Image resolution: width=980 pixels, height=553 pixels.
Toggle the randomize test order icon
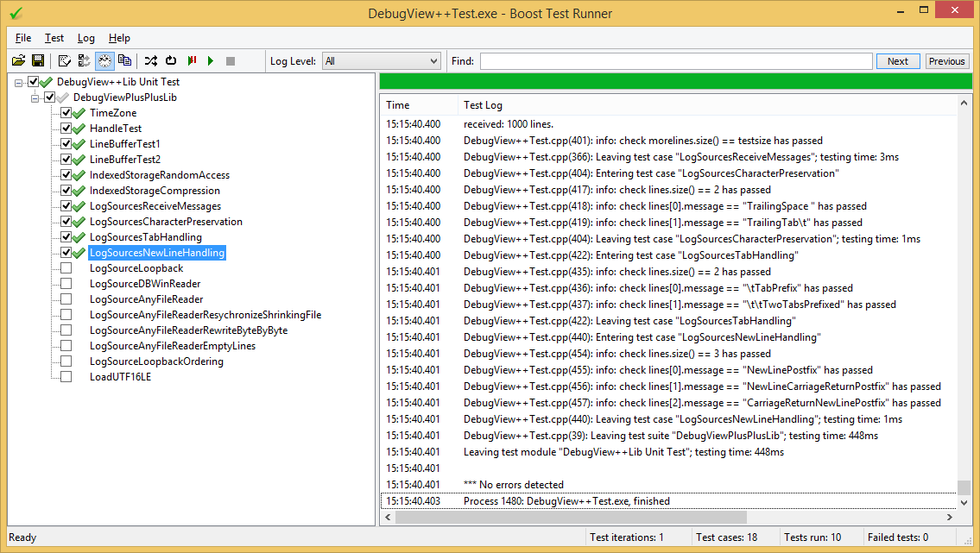pos(150,60)
